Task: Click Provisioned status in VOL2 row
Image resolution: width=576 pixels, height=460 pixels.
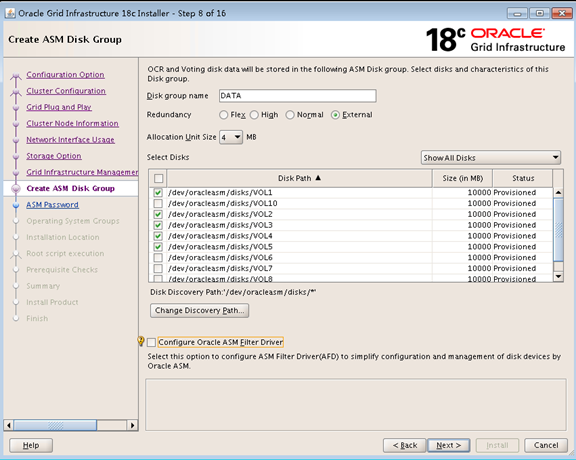Action: pyautogui.click(x=514, y=214)
